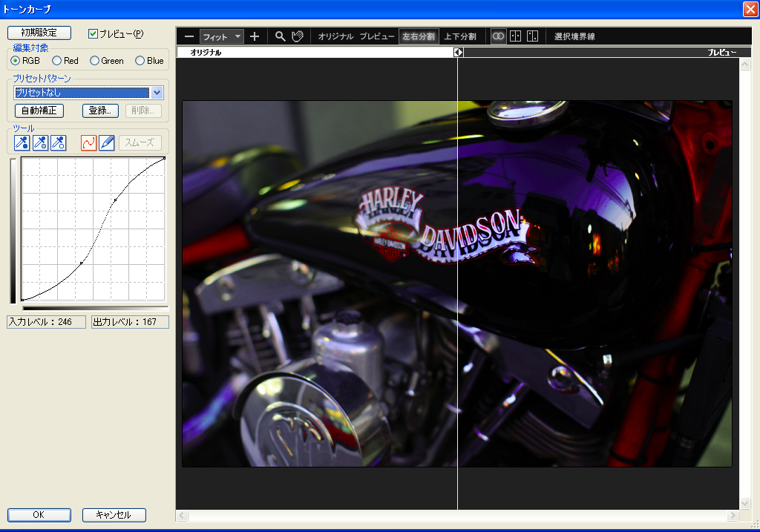The height and width of the screenshot is (532, 760).
Task: Select the white point eyedropper tool
Action: coord(59,142)
